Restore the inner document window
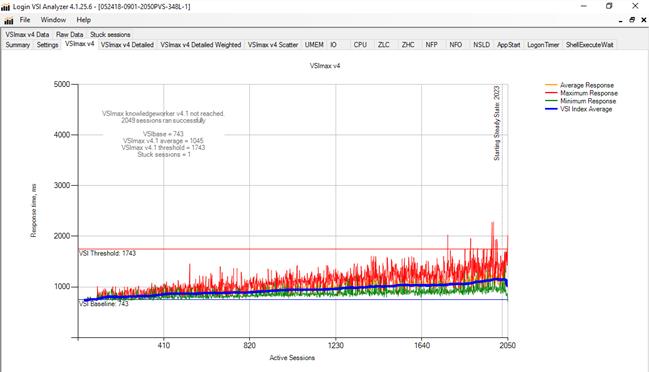The height and width of the screenshot is (372, 649). (632, 20)
